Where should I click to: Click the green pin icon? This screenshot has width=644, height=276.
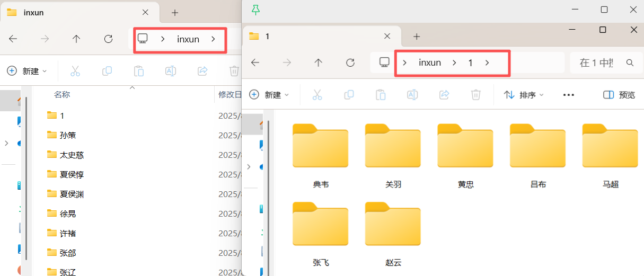pyautogui.click(x=256, y=10)
